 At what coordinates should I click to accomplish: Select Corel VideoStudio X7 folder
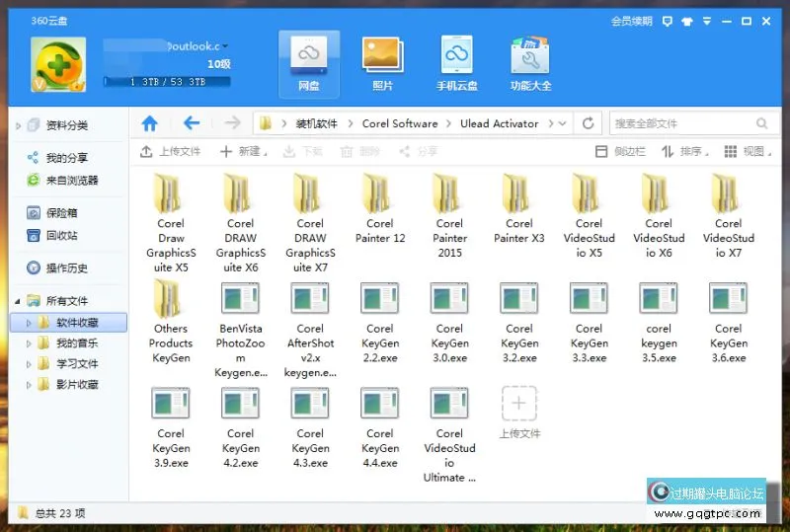click(x=728, y=215)
